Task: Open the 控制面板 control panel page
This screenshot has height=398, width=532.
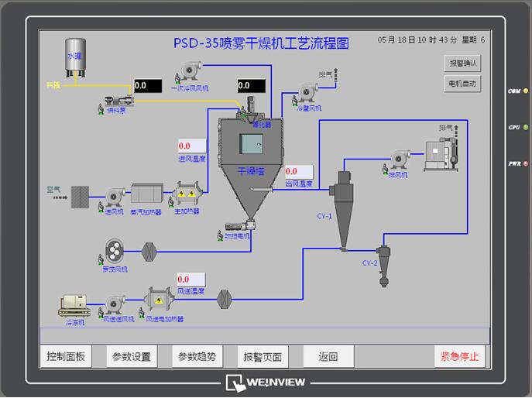Action: click(x=67, y=357)
